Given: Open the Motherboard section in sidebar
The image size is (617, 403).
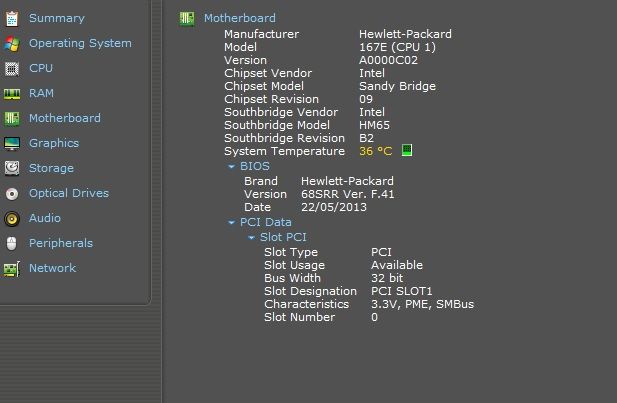Looking at the screenshot, I should click(64, 118).
